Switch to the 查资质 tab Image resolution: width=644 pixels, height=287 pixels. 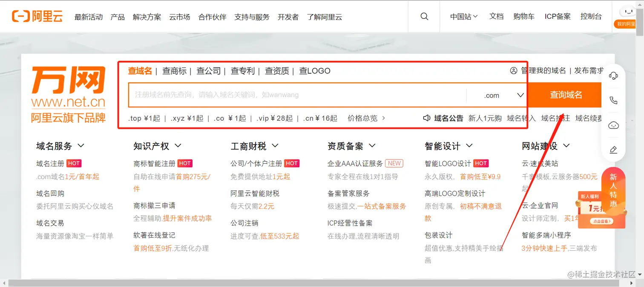coord(277,71)
